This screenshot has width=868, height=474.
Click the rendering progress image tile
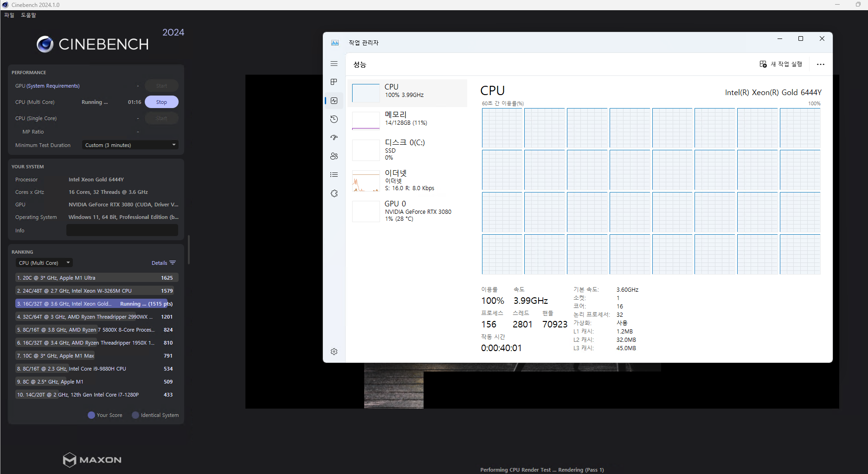point(394,386)
